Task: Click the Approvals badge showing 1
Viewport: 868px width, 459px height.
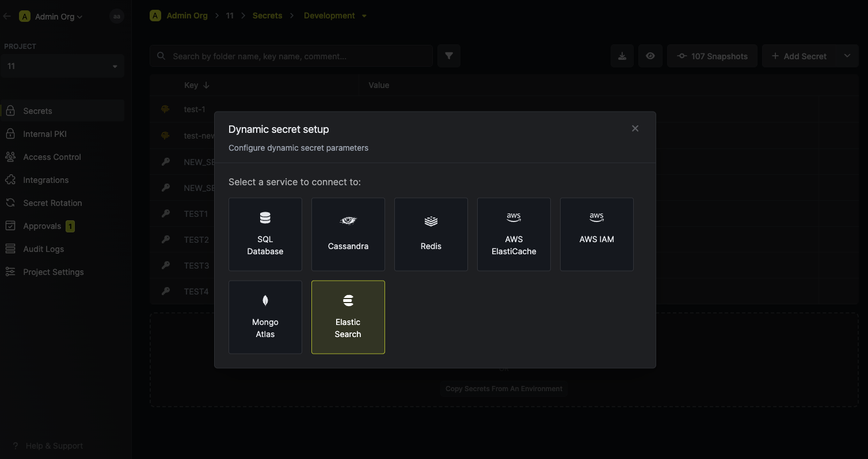Action: [70, 226]
